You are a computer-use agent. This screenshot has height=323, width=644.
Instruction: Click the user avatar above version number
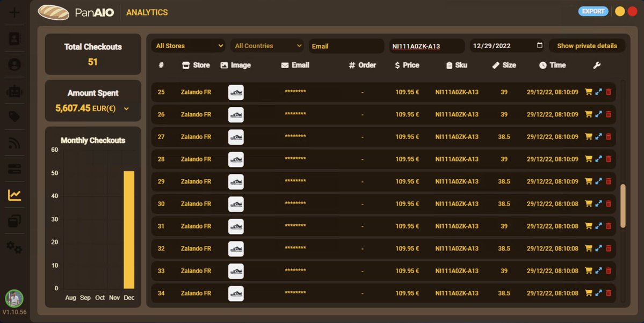pos(15,298)
